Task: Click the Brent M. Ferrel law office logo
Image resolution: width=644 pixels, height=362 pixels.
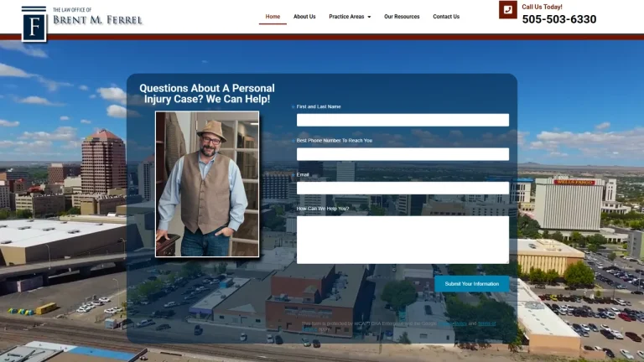Action: pos(81,23)
